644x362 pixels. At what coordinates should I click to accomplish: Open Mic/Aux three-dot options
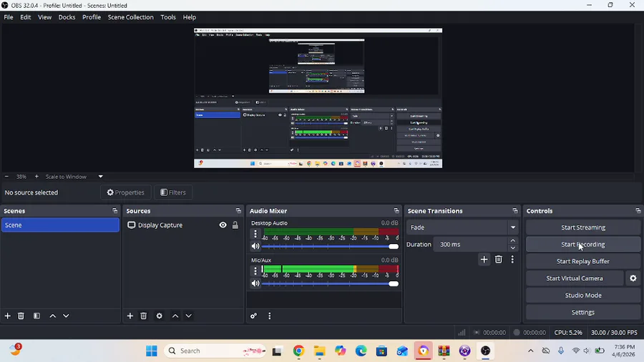coord(255,270)
